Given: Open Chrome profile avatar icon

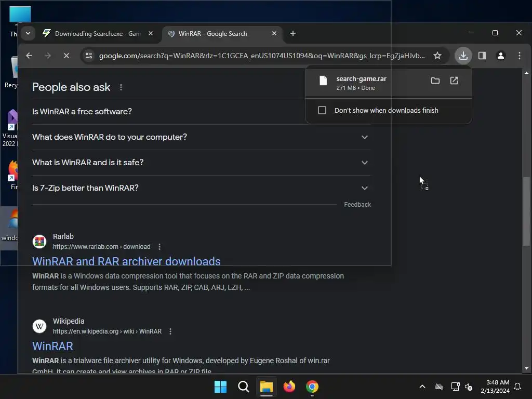Looking at the screenshot, I should pos(500,56).
